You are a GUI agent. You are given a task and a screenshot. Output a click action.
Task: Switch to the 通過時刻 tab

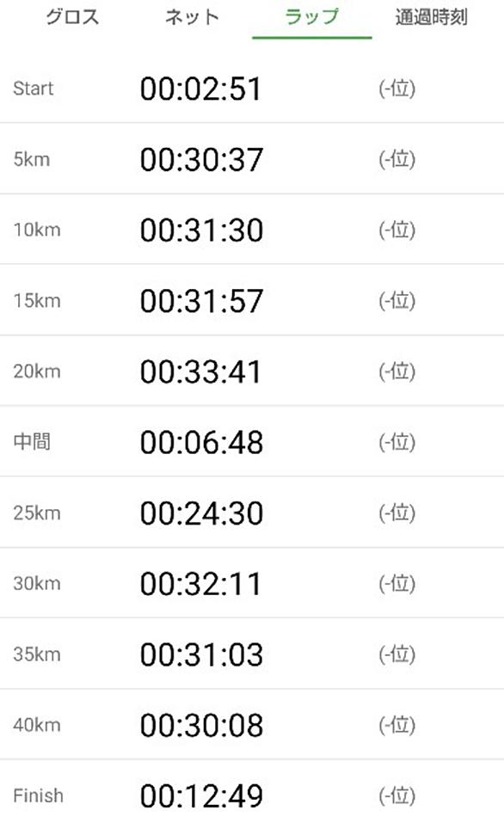432,17
